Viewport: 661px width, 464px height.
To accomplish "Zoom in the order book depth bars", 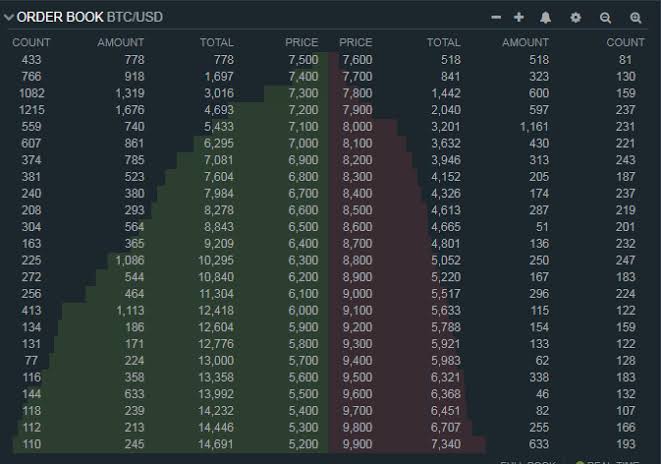I will tap(636, 18).
